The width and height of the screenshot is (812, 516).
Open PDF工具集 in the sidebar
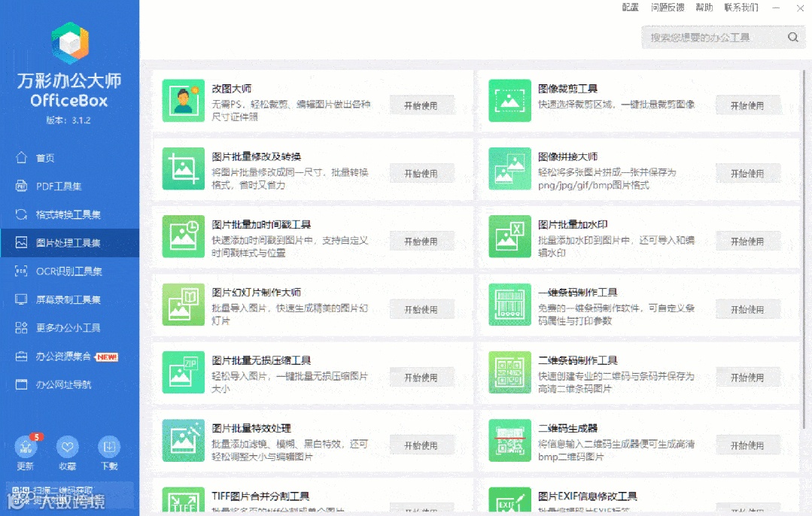click(69, 187)
